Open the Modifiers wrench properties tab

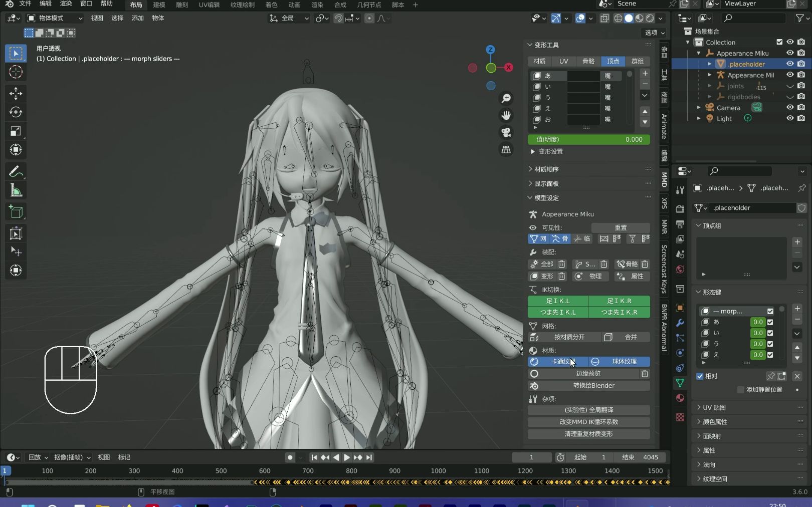680,323
